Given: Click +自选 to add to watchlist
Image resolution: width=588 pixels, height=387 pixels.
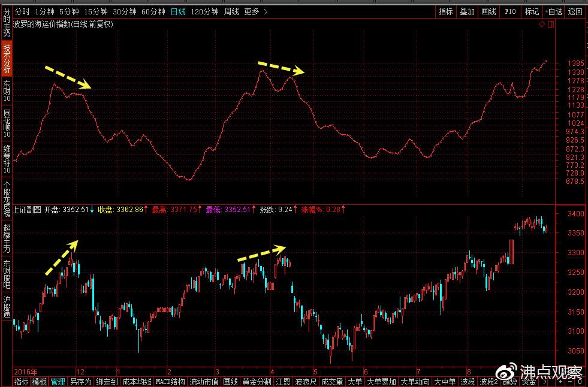Looking at the screenshot, I should tap(554, 11).
